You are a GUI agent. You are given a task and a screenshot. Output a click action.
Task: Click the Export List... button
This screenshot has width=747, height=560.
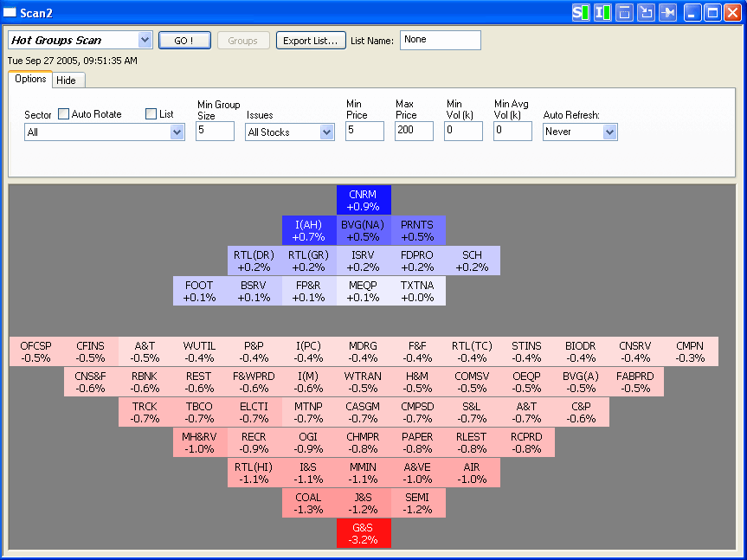click(311, 41)
